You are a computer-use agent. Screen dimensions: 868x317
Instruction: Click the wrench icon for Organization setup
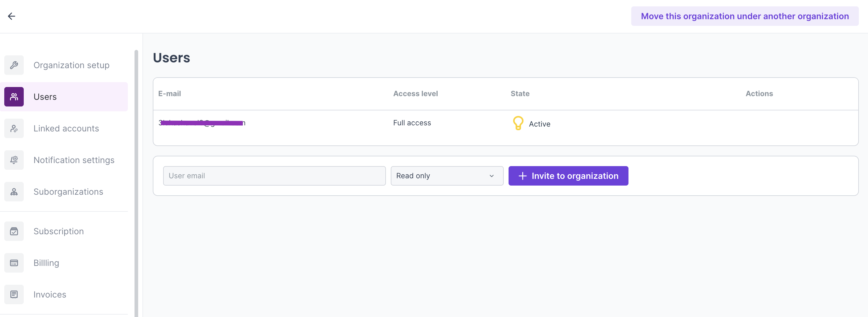pyautogui.click(x=14, y=65)
